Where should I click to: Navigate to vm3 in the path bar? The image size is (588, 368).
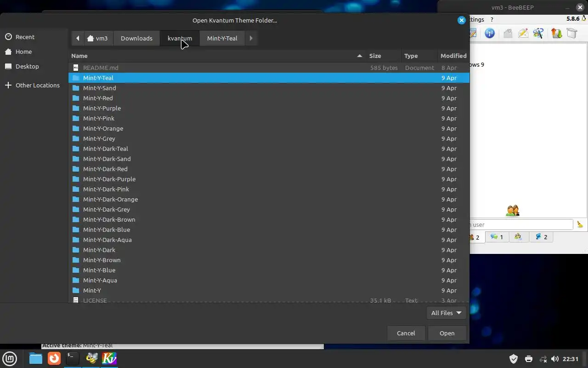[97, 38]
